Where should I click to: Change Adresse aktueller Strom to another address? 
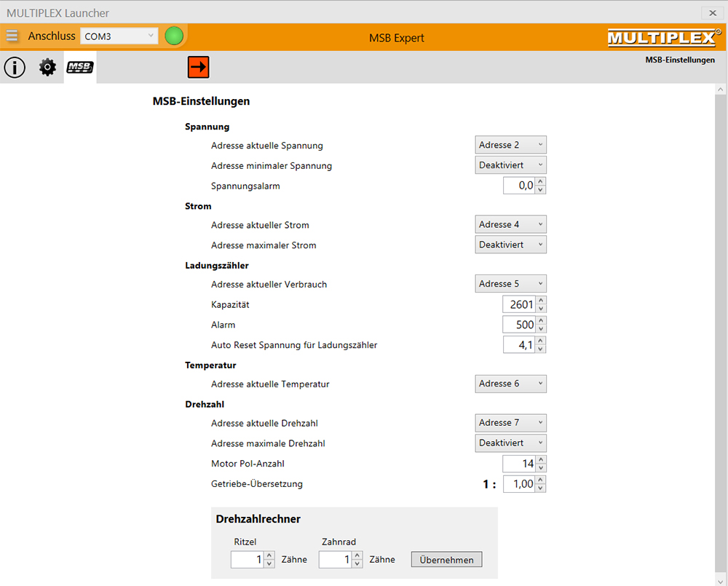(510, 224)
